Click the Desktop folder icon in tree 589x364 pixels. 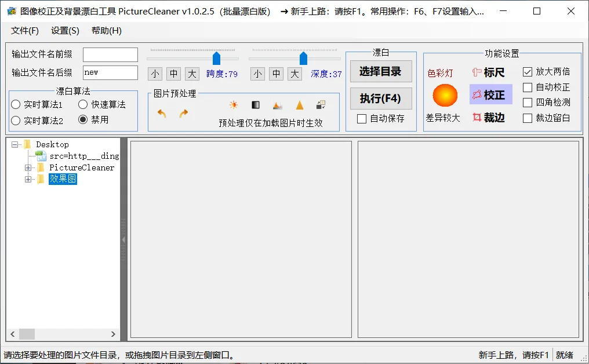(x=27, y=144)
